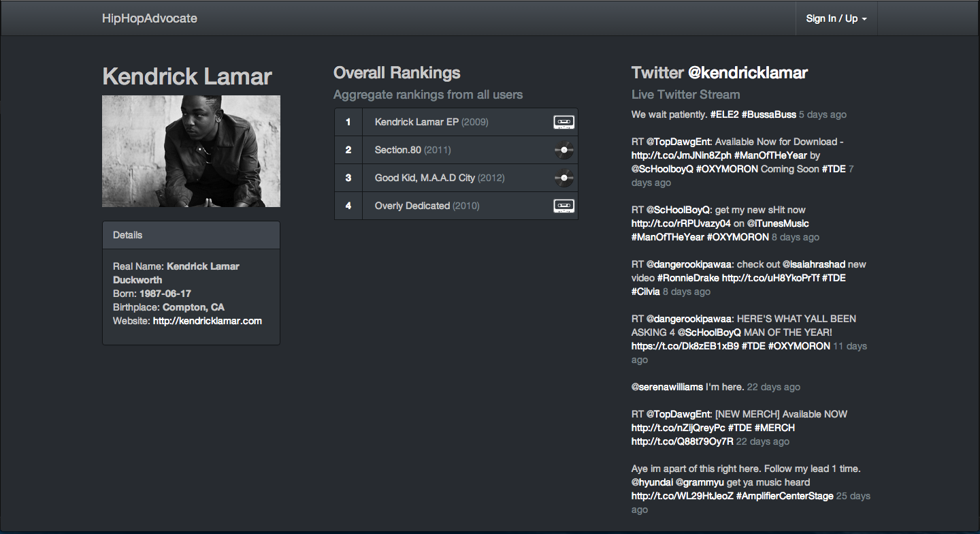Open link http://t.co/Q88t79Oy7R
The height and width of the screenshot is (534, 980).
click(683, 441)
